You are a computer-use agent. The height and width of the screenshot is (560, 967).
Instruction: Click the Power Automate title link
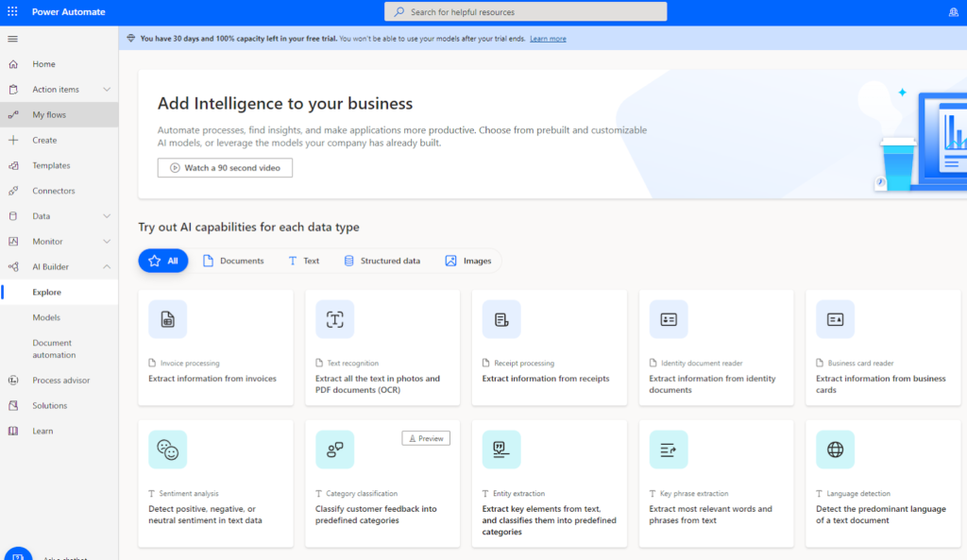[x=68, y=11]
